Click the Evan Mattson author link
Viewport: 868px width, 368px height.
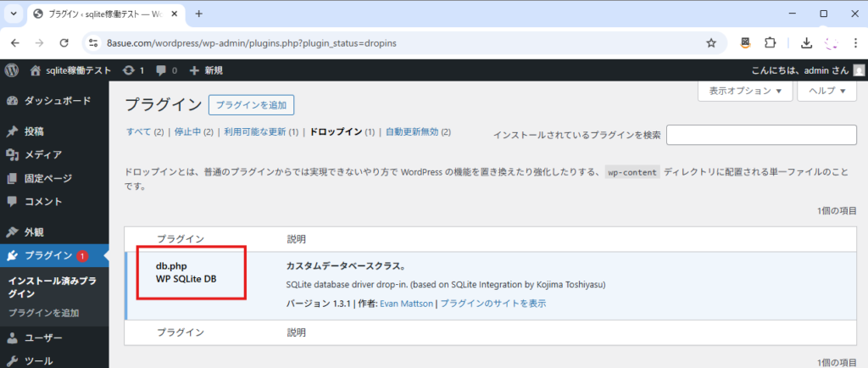tap(406, 304)
